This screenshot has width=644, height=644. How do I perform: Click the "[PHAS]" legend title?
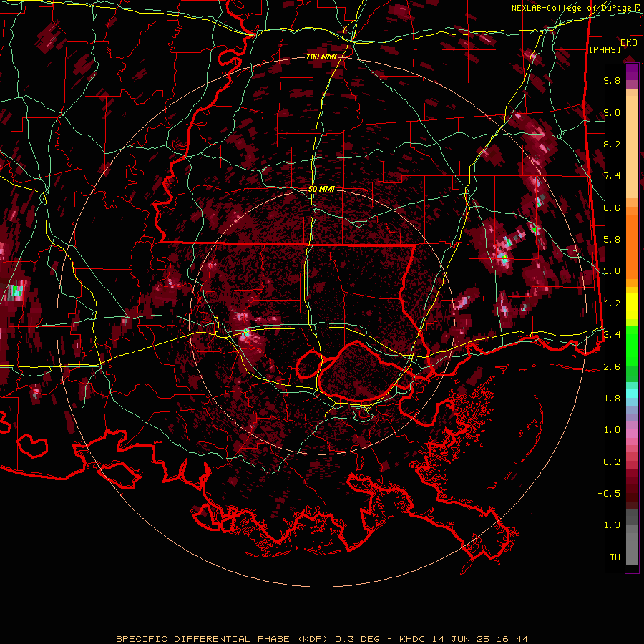605,50
